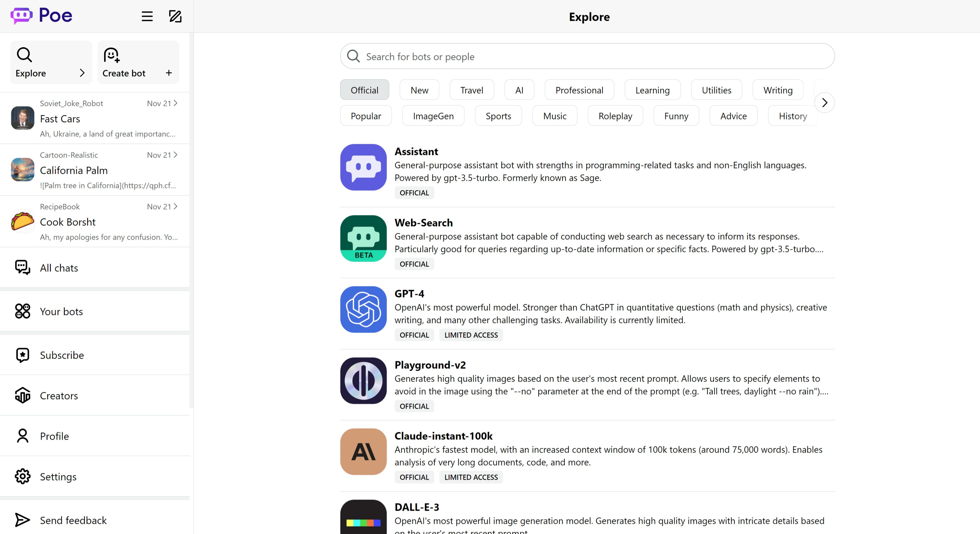Click the Profile person icon
The width and height of the screenshot is (980, 534).
pyautogui.click(x=23, y=436)
